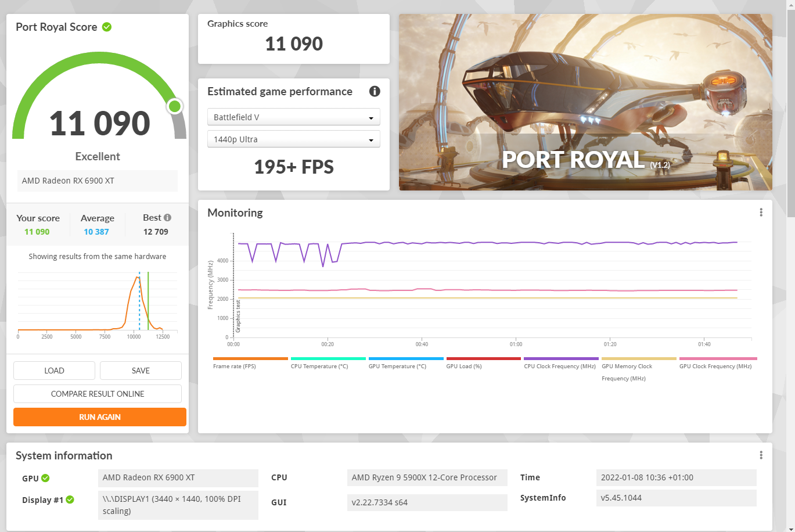Toggle GPU Temperature legend series
The height and width of the screenshot is (532, 795).
click(x=406, y=363)
